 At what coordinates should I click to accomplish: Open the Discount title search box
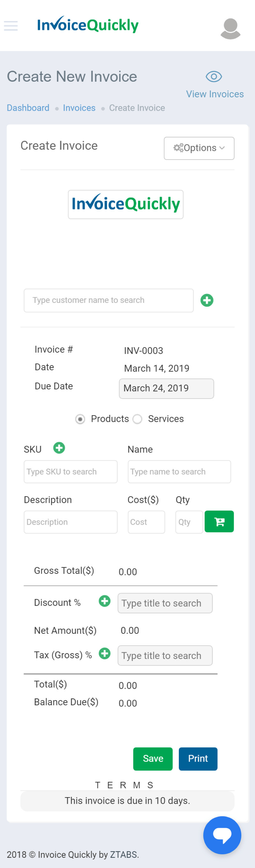coord(165,603)
